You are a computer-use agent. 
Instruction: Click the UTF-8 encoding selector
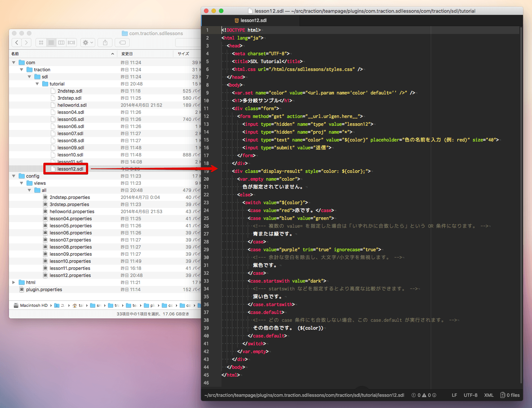[470, 395]
